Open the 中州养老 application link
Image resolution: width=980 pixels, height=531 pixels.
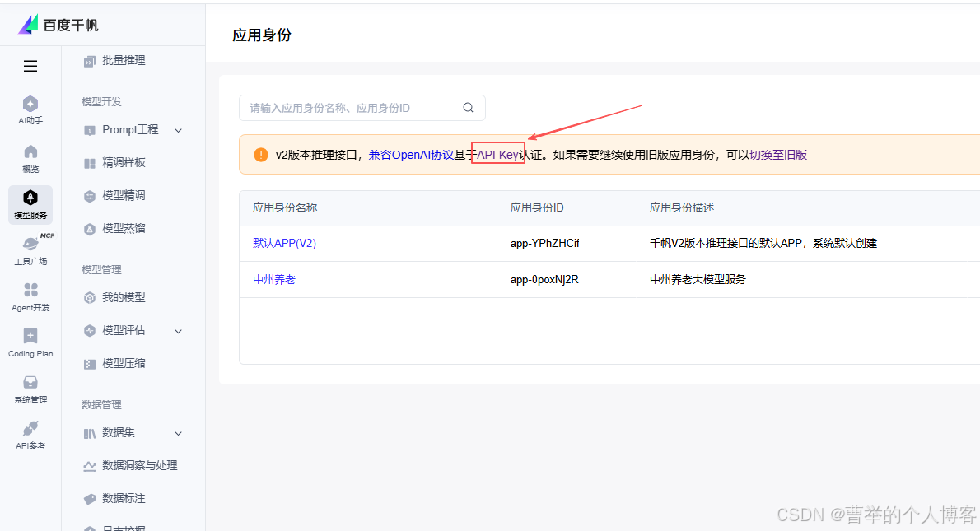[273, 279]
